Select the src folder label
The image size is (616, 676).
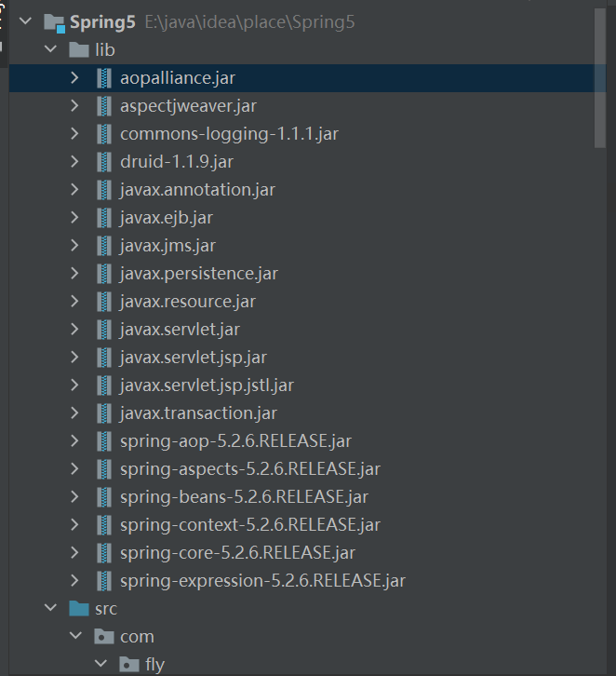tap(106, 609)
